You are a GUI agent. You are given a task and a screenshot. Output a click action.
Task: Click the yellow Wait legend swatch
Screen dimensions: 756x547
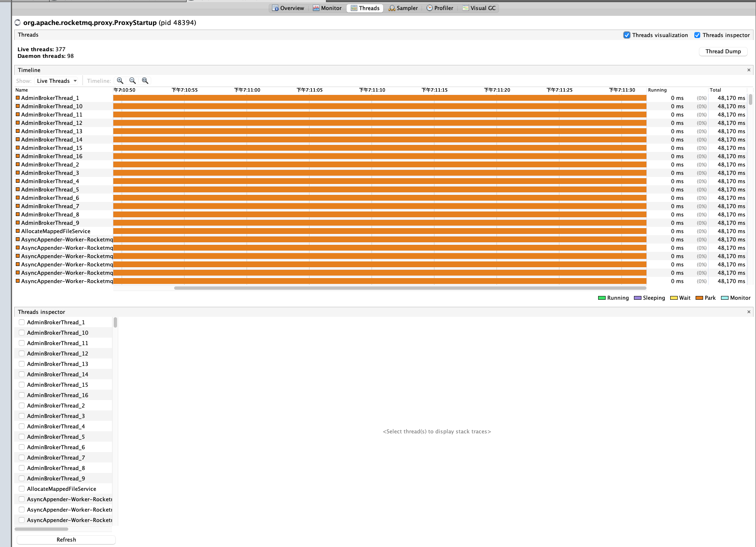click(x=674, y=298)
